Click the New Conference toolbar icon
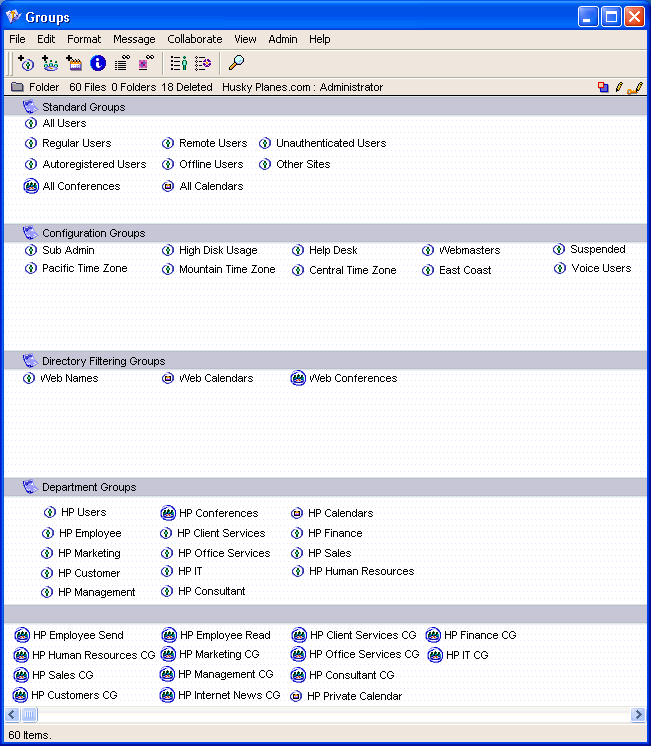This screenshot has width=651, height=746. [x=50, y=63]
